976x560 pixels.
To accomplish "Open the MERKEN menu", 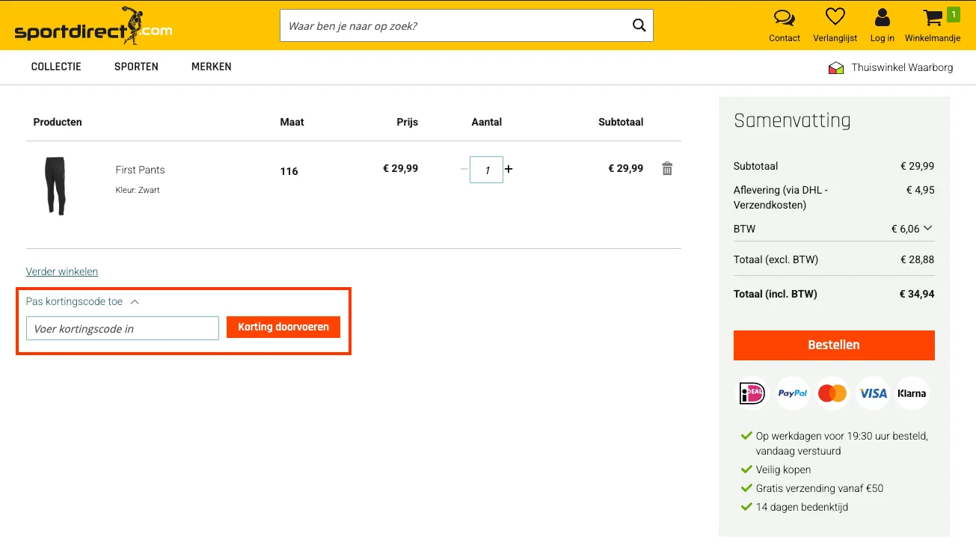I will pyautogui.click(x=211, y=67).
